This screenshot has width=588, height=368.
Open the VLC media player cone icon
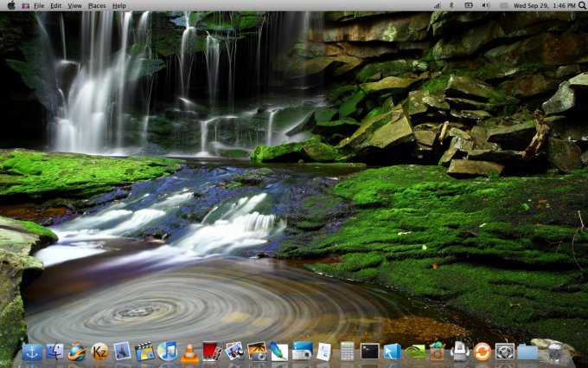click(189, 352)
